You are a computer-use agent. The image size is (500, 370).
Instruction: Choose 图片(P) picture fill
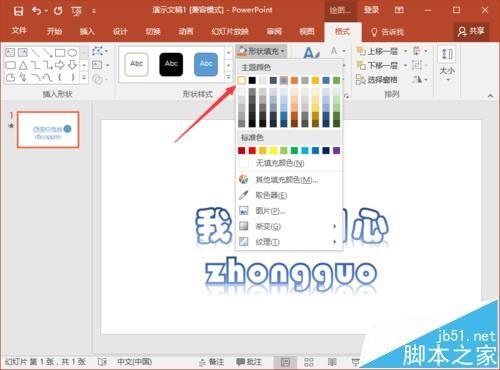(289, 211)
